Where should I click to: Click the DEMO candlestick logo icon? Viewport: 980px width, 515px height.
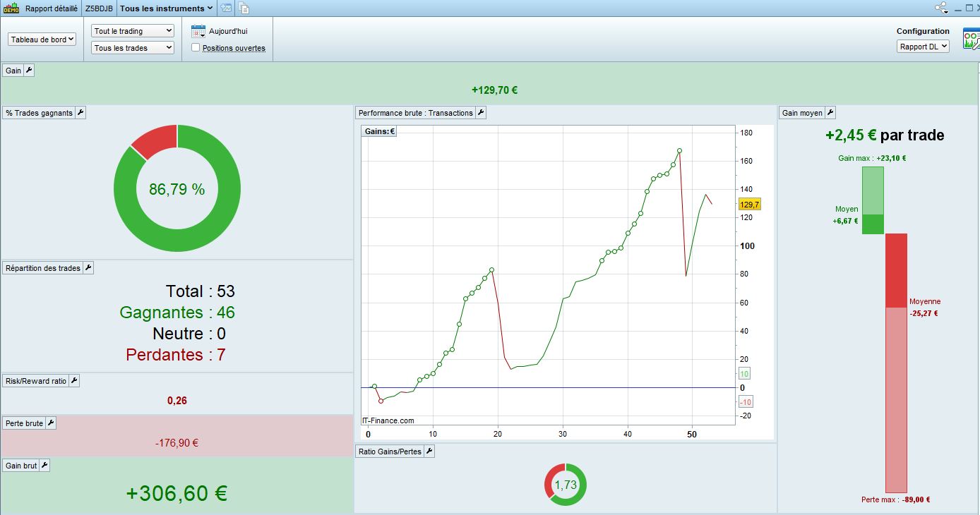[x=11, y=8]
